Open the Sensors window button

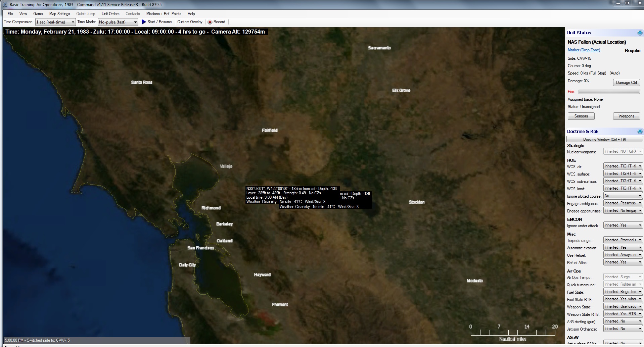(581, 116)
